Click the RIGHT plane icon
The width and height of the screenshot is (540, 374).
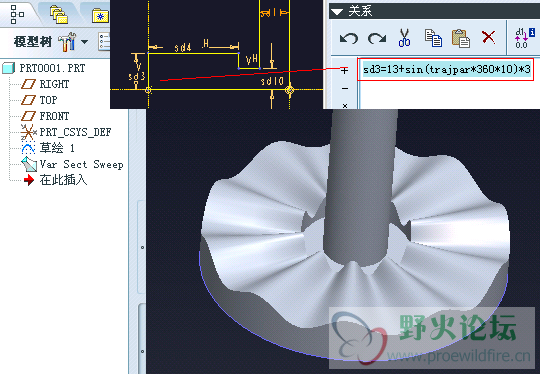pyautogui.click(x=28, y=84)
